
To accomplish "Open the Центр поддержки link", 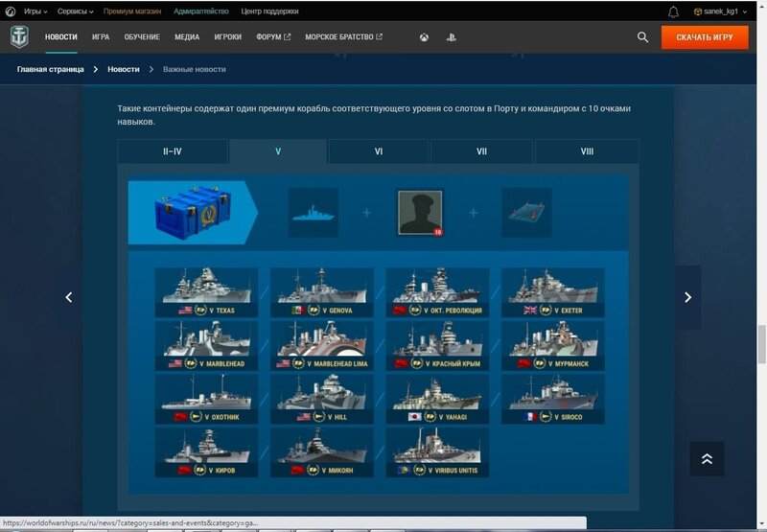I will click(x=269, y=12).
